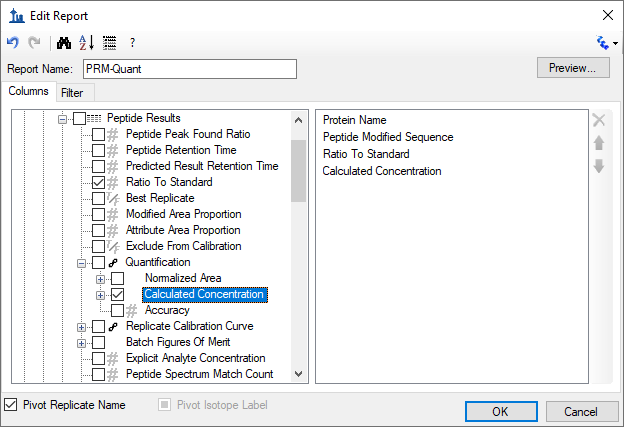Screen dimensions: 624x427
Task: Uncheck the Ratio To Standard checkbox
Action: (98, 182)
